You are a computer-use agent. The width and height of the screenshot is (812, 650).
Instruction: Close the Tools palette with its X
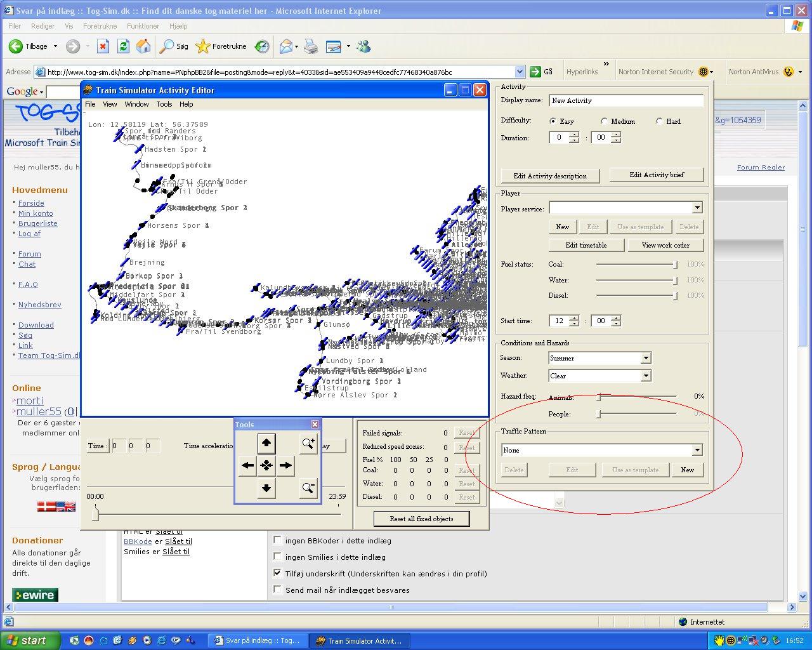coord(315,424)
